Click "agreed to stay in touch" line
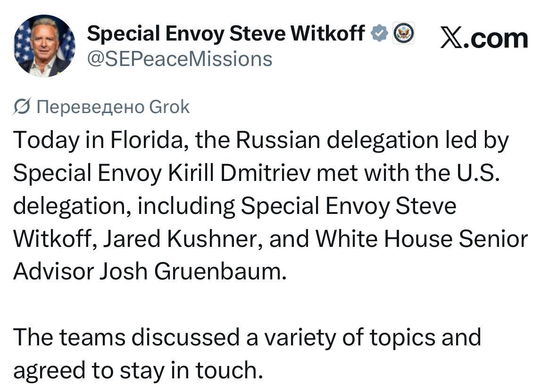The image size is (550, 392). coord(137,370)
